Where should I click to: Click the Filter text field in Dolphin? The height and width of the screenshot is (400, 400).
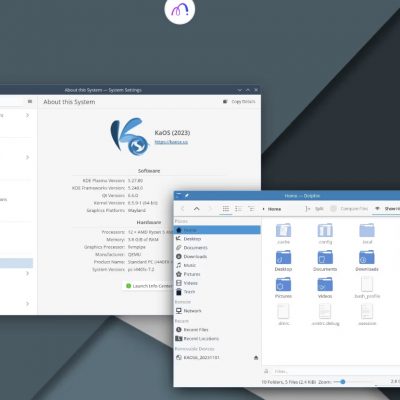(335, 371)
